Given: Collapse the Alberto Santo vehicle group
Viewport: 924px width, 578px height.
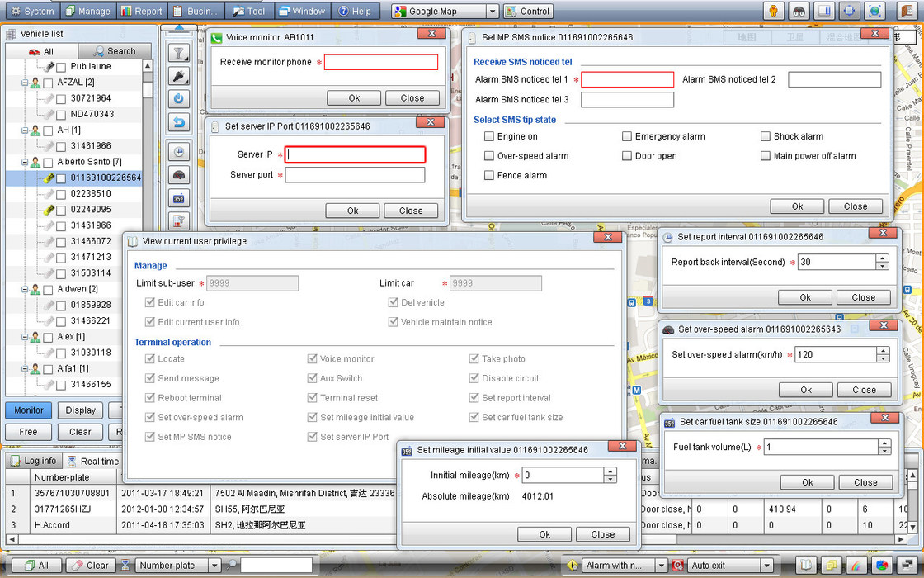Looking at the screenshot, I should [25, 162].
